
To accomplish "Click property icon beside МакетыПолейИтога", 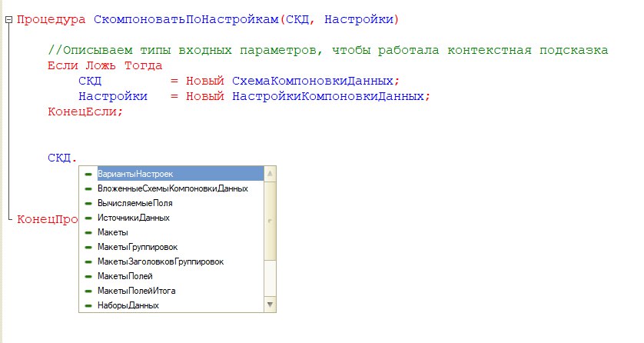I will 88,291.
